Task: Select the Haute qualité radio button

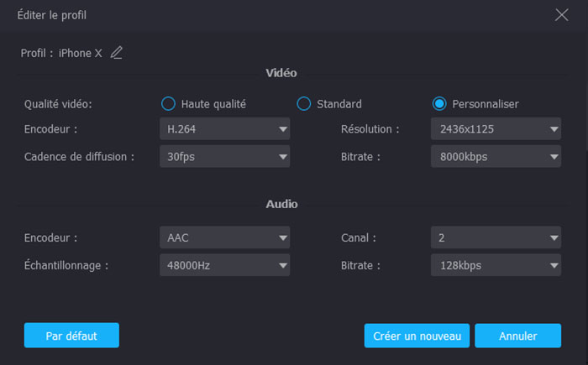Action: tap(168, 104)
